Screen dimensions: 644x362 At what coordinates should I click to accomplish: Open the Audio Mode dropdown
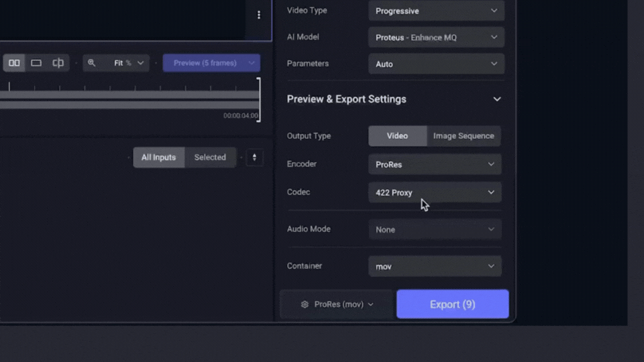pos(435,229)
